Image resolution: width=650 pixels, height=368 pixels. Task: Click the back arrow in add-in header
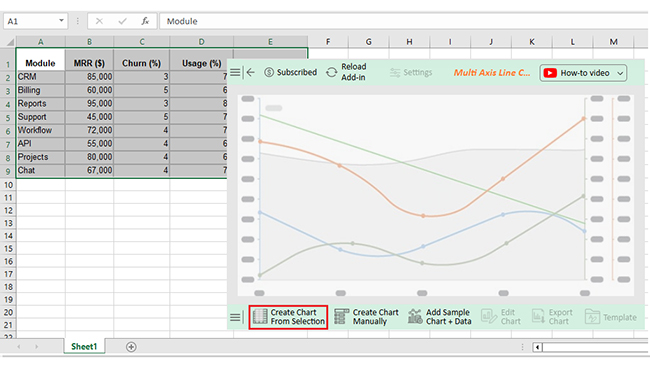point(250,73)
